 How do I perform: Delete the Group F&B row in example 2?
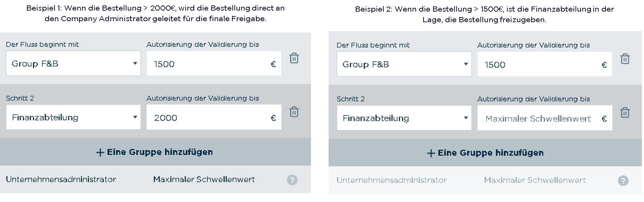pyautogui.click(x=625, y=59)
